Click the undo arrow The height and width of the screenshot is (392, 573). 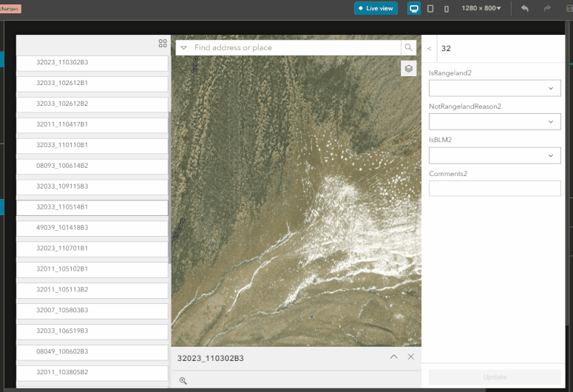pyautogui.click(x=525, y=8)
